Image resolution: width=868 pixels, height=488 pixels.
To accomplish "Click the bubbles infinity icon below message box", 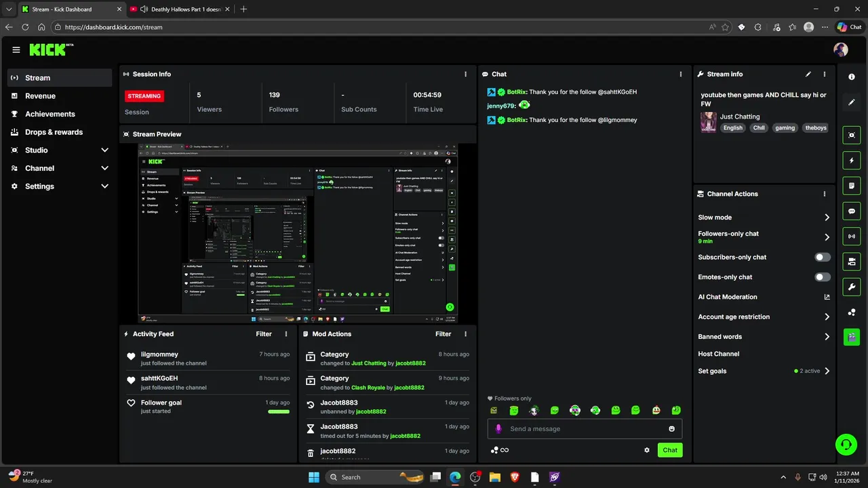I will click(x=500, y=450).
